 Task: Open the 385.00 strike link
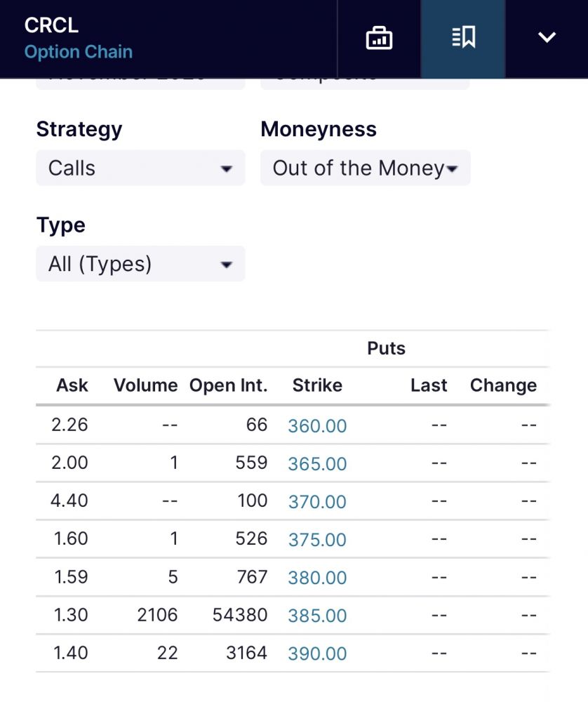click(317, 616)
